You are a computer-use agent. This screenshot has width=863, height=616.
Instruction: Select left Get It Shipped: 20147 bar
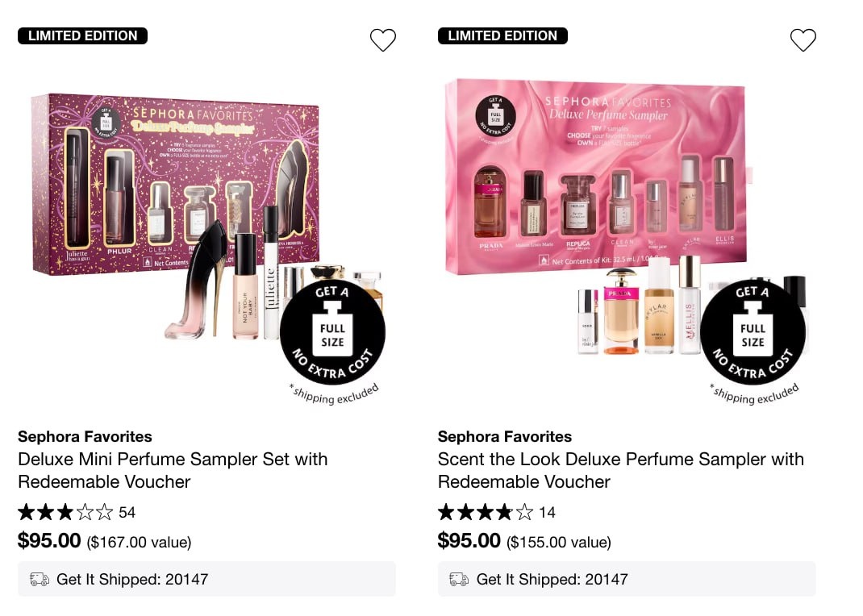206,579
